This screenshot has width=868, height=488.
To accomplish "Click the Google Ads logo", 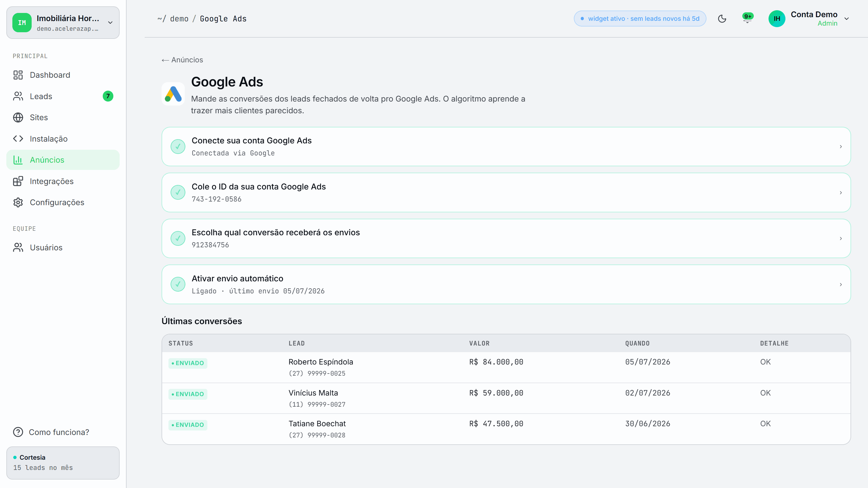I will pyautogui.click(x=173, y=94).
